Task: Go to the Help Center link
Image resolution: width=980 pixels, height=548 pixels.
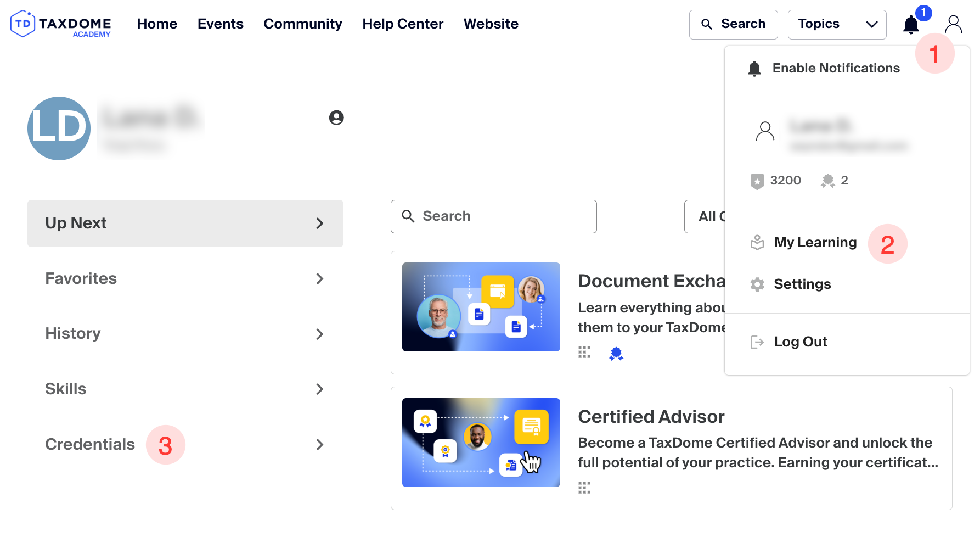Action: click(x=403, y=24)
